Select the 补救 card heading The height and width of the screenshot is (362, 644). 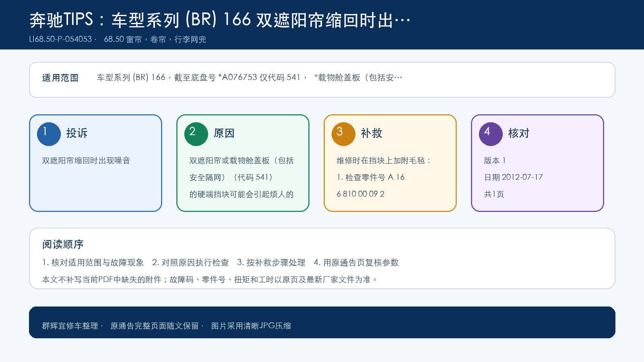[372, 133]
